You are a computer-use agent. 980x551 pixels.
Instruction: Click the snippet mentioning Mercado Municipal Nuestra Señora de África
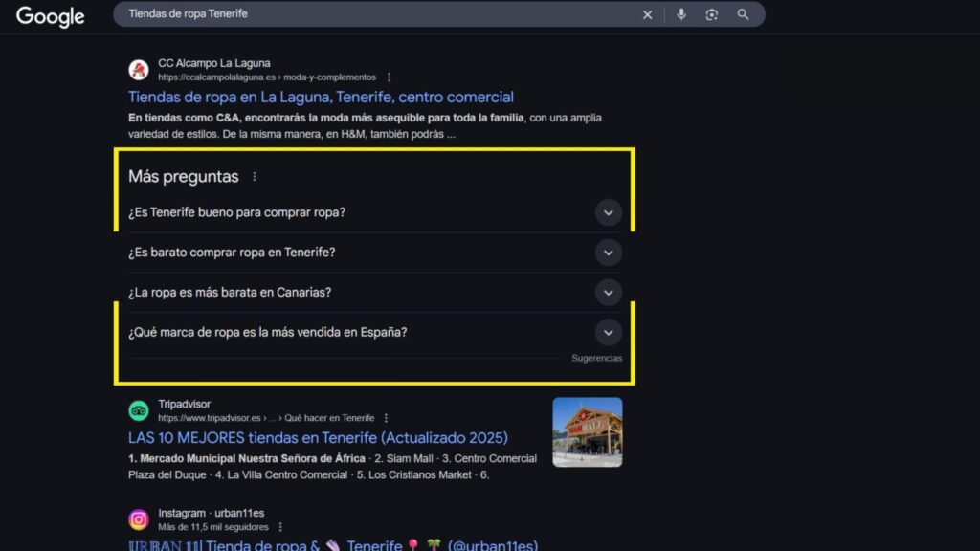coord(332,467)
